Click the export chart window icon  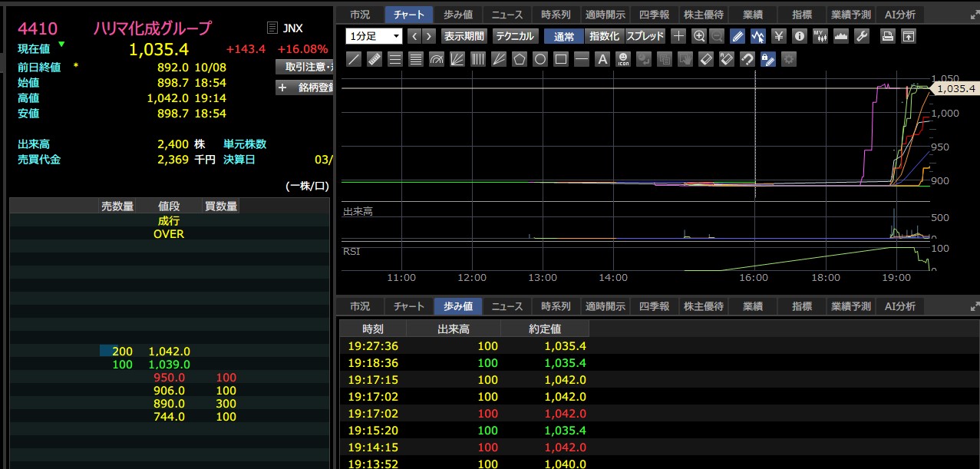click(908, 36)
